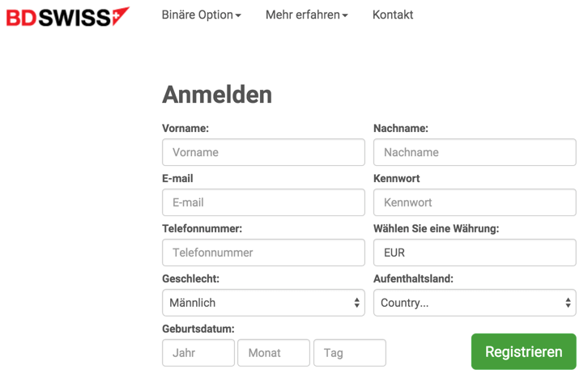Click the Tag birth day field

350,353
